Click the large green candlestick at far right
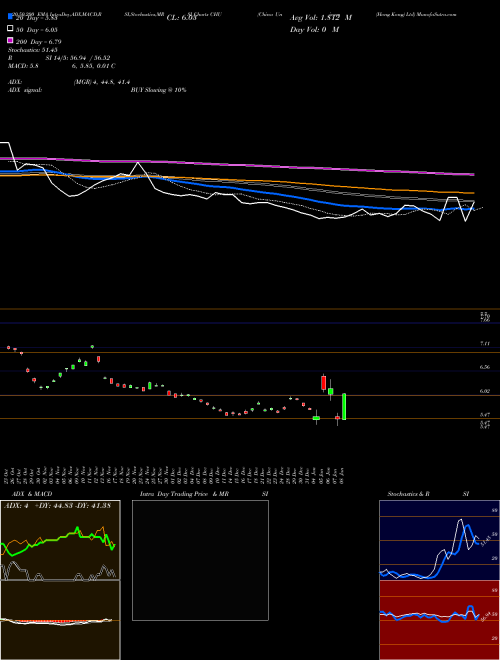The width and height of the screenshot is (500, 660). 344,407
